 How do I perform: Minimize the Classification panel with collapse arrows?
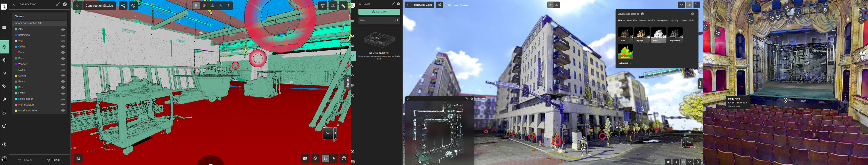click(58, 4)
